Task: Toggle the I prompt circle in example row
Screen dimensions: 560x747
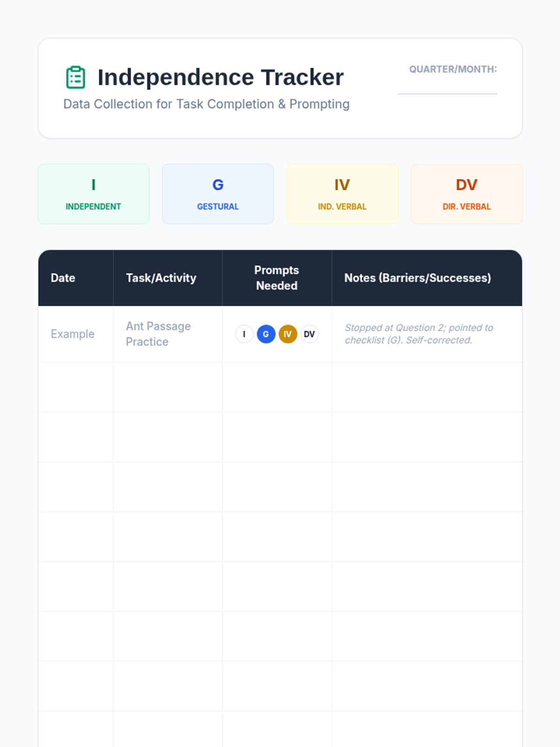Action: point(244,334)
